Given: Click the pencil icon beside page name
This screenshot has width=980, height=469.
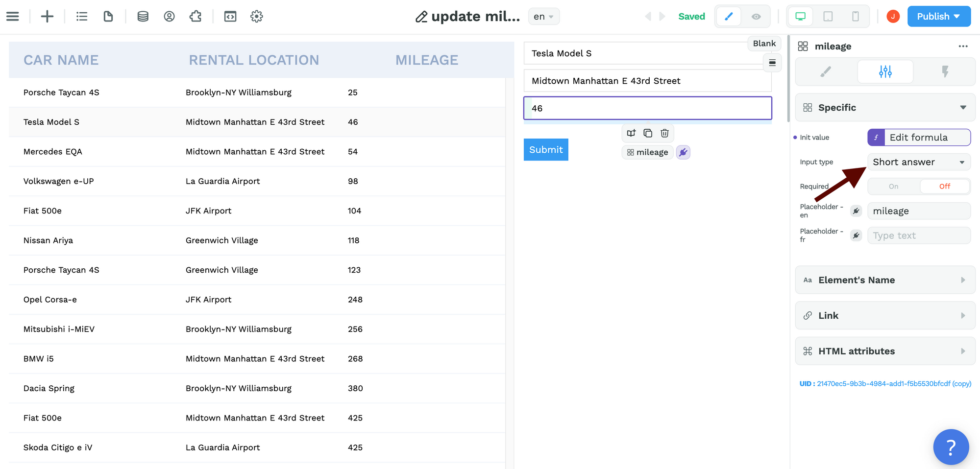Looking at the screenshot, I should [421, 17].
